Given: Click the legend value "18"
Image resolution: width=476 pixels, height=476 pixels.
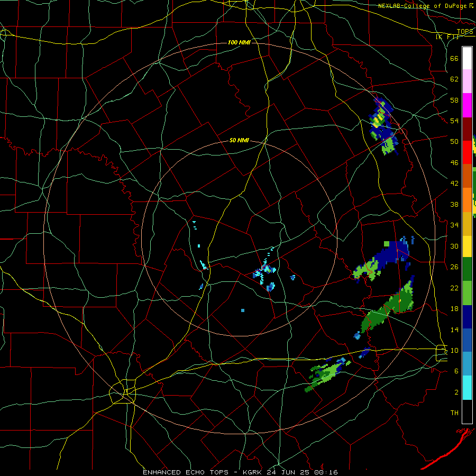Looking at the screenshot, I should click(454, 309).
